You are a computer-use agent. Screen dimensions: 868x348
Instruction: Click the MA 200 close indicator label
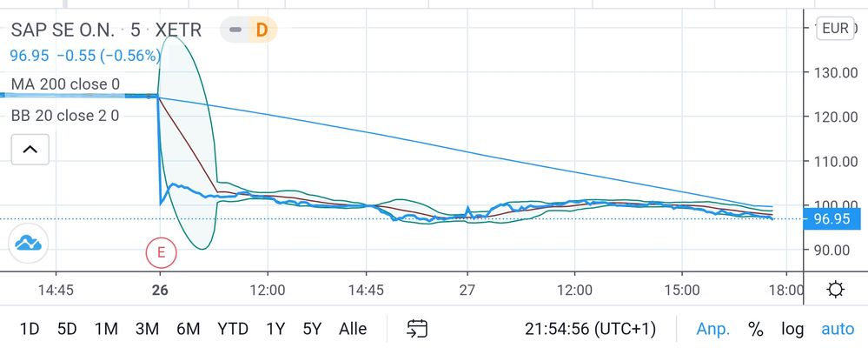tap(65, 84)
